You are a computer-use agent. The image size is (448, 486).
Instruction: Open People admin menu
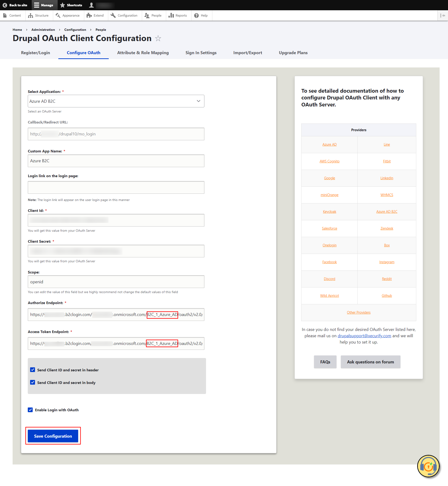click(x=153, y=15)
